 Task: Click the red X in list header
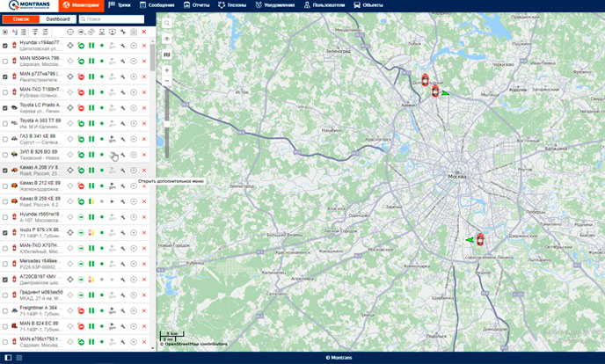point(144,32)
